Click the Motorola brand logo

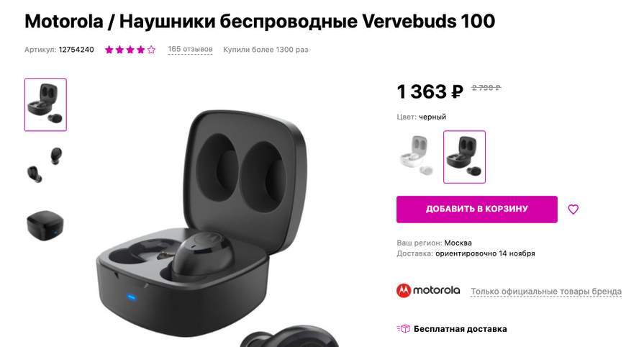coord(428,290)
